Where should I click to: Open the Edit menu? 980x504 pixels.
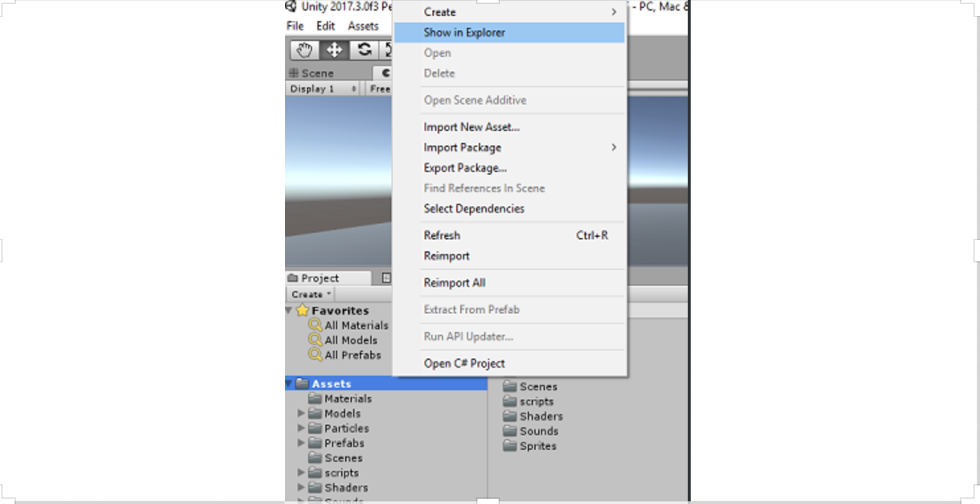click(x=325, y=26)
